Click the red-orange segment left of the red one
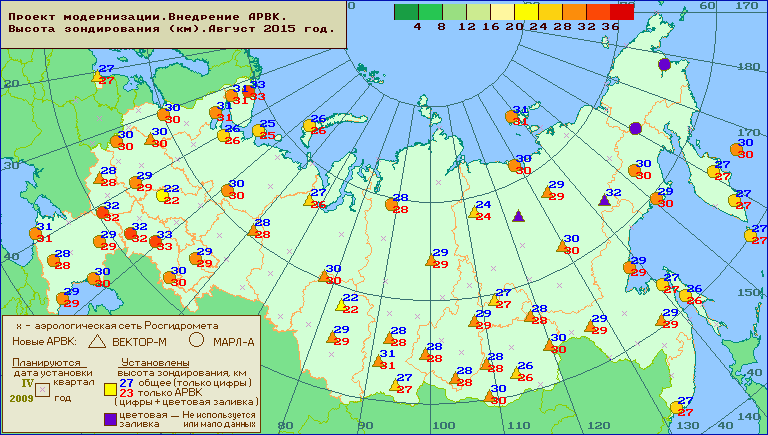The height and width of the screenshot is (435, 768). tap(599, 12)
